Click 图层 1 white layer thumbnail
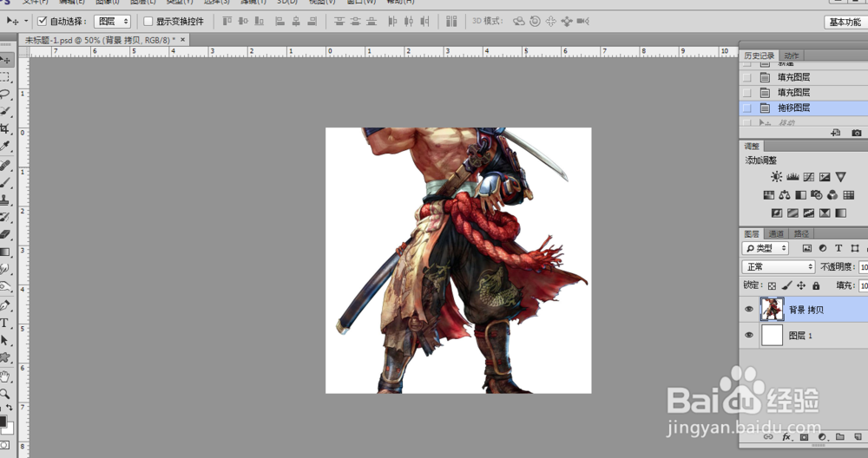Screen dimensions: 868x458 pos(773,335)
